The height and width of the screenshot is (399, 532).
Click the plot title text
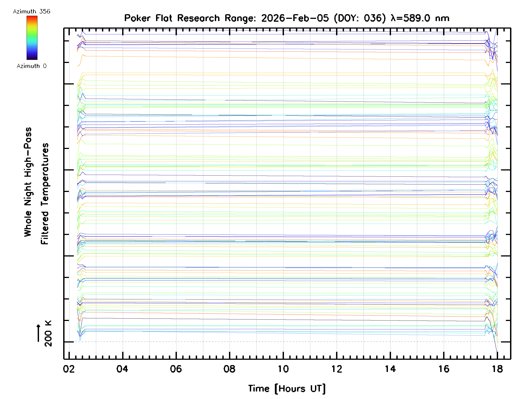(x=286, y=18)
